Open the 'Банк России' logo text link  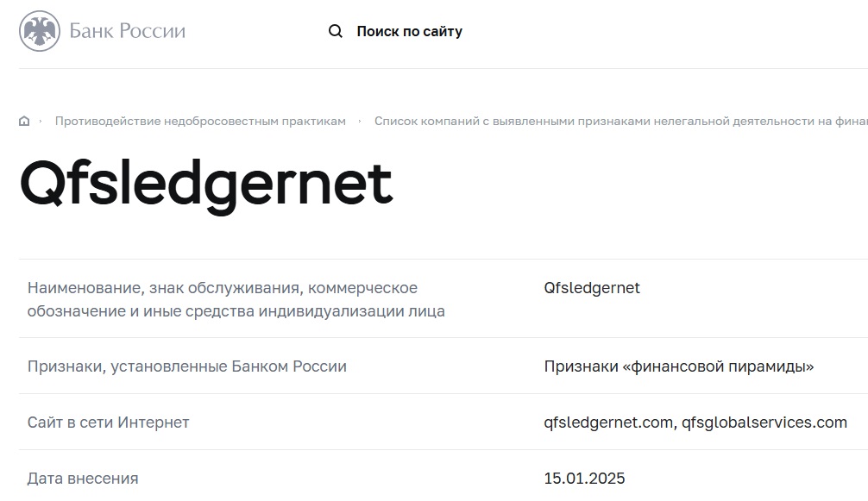[x=127, y=32]
